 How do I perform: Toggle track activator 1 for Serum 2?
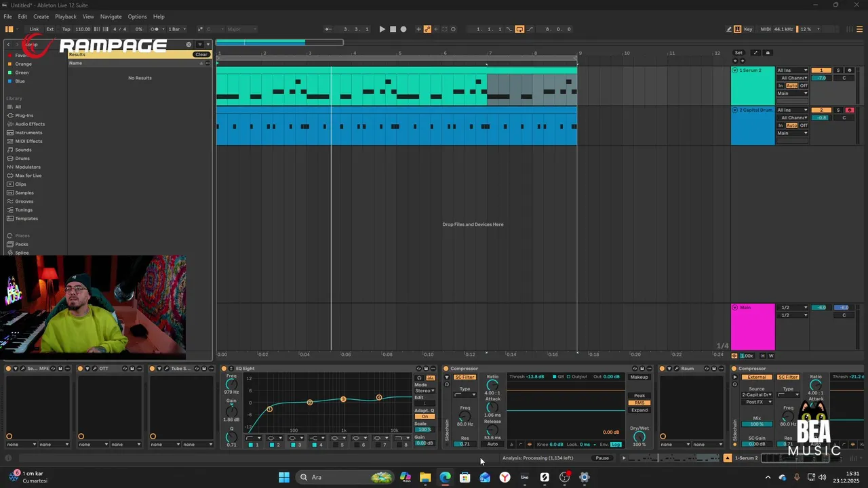[x=821, y=70]
